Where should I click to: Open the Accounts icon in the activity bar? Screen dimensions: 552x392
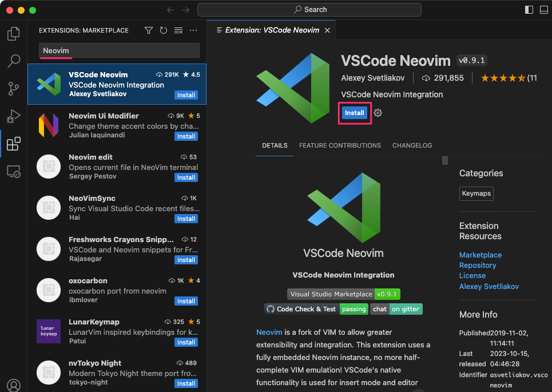[13, 385]
